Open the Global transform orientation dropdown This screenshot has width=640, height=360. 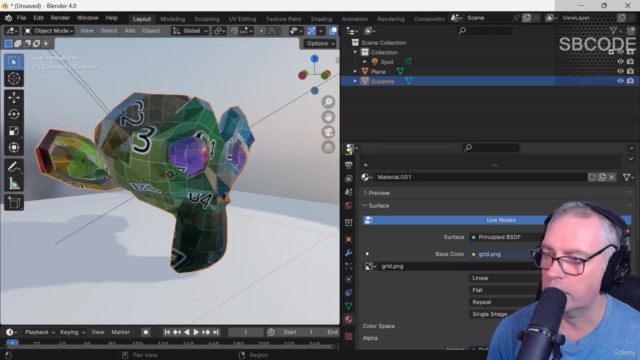pyautogui.click(x=190, y=31)
